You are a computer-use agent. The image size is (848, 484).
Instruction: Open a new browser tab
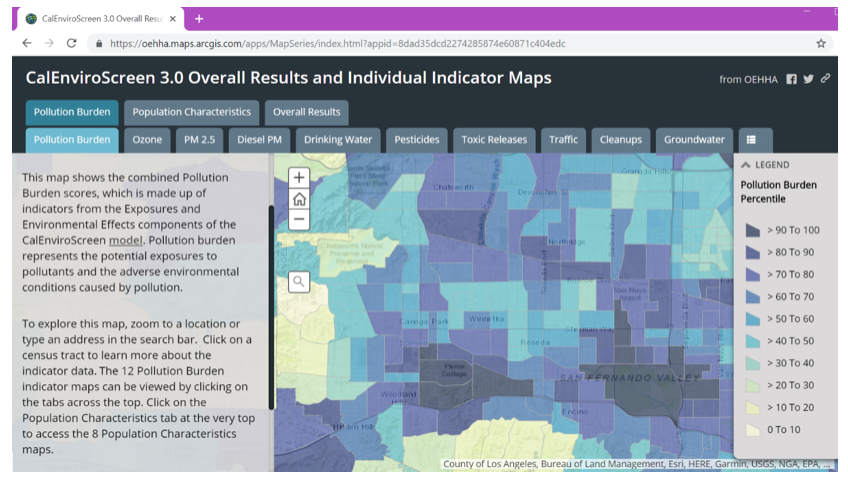pyautogui.click(x=199, y=18)
